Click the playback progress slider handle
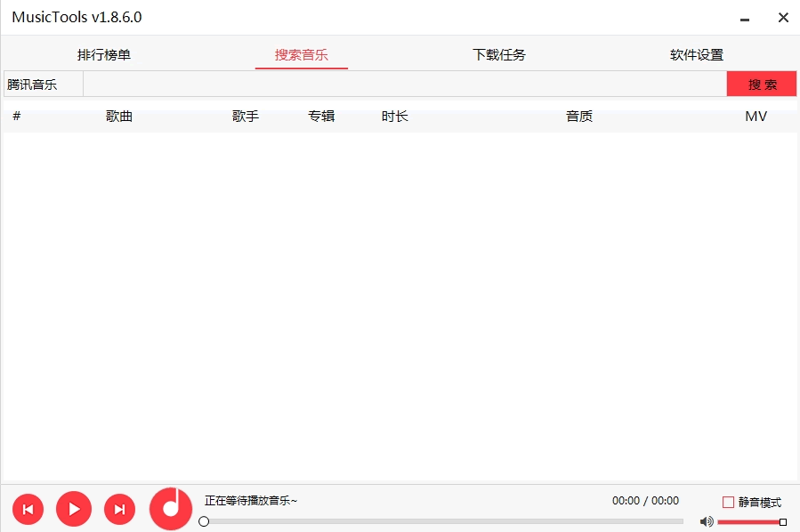This screenshot has width=800, height=532. (x=204, y=522)
